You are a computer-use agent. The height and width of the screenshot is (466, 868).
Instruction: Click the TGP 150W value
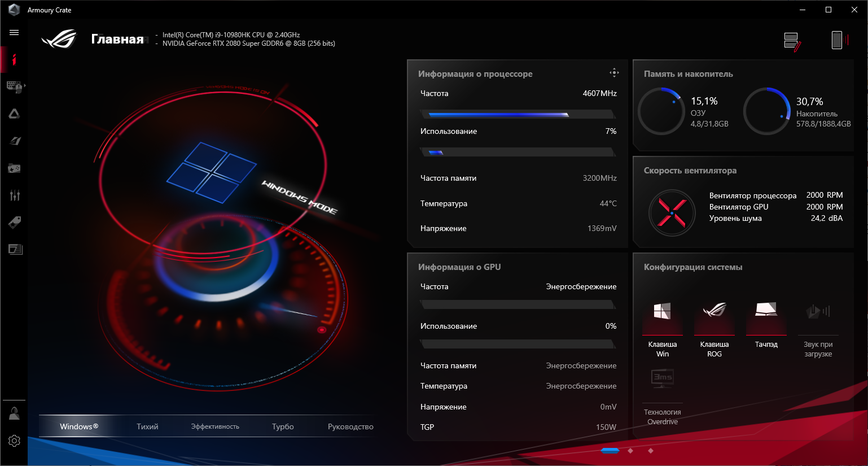coord(606,427)
